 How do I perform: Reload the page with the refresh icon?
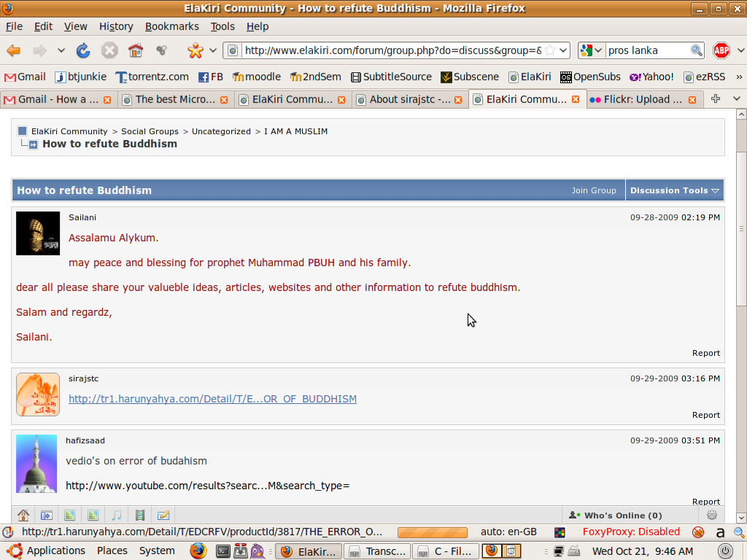pos(83,50)
